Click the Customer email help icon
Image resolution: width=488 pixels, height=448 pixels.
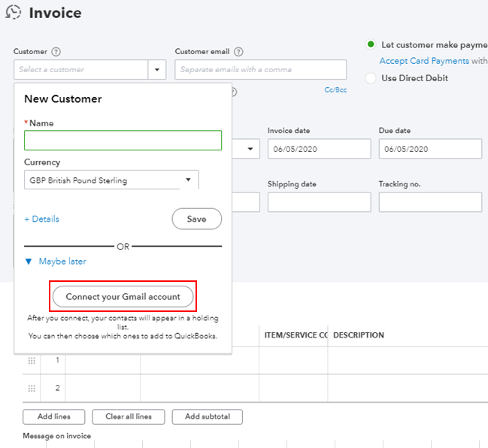[x=238, y=52]
